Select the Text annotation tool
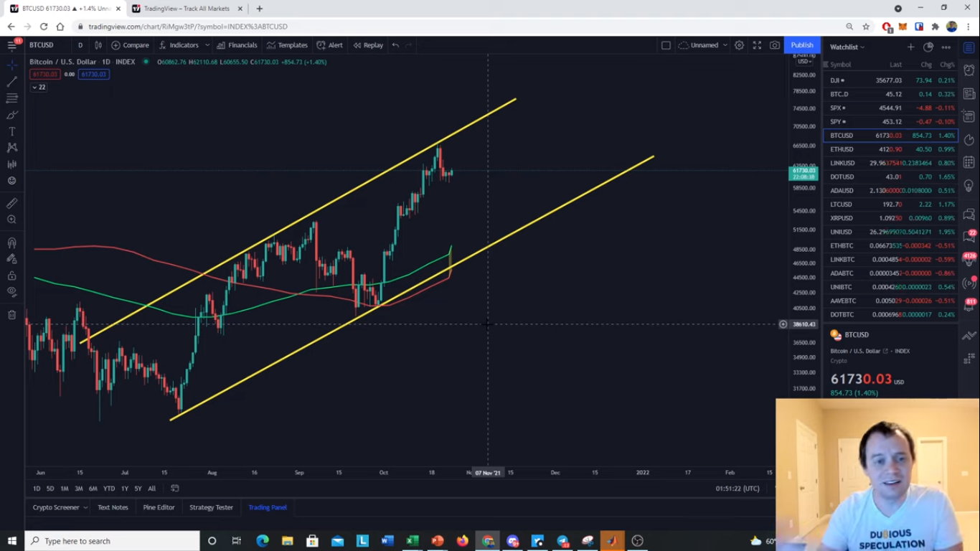Viewport: 980px width, 551px height. point(11,131)
